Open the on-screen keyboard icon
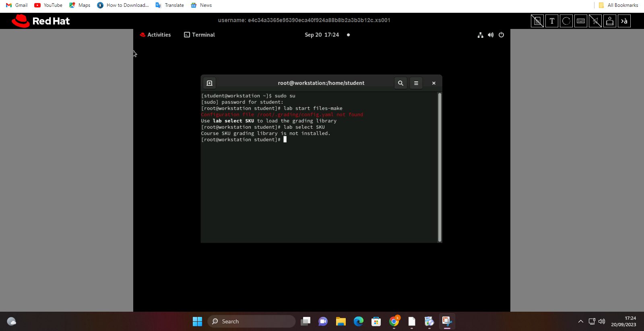This screenshot has height=331, width=644. [581, 21]
